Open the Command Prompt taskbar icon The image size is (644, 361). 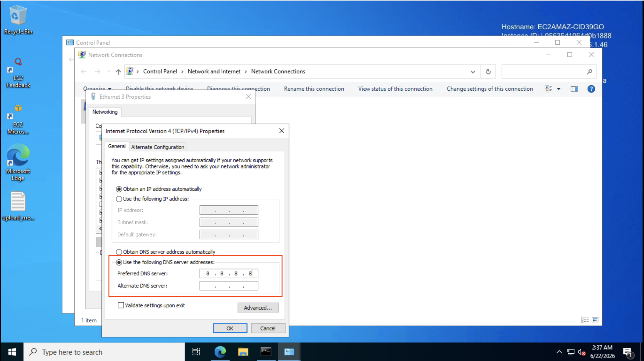pyautogui.click(x=266, y=352)
